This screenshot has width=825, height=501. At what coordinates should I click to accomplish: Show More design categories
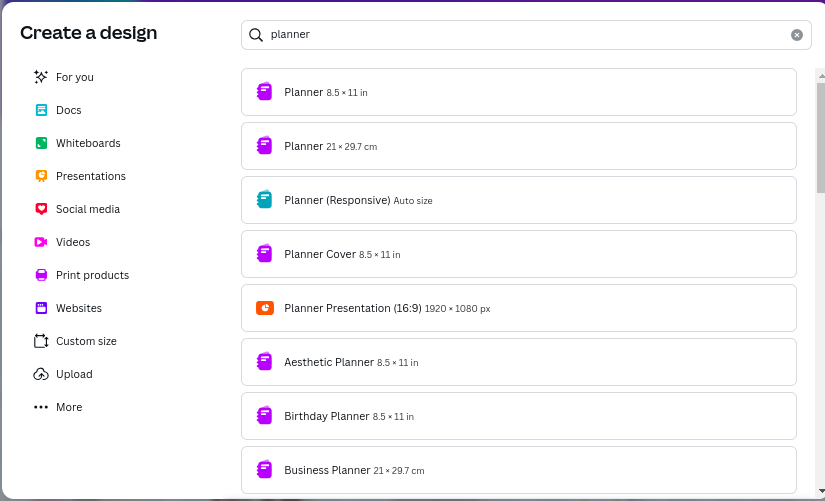click(69, 407)
